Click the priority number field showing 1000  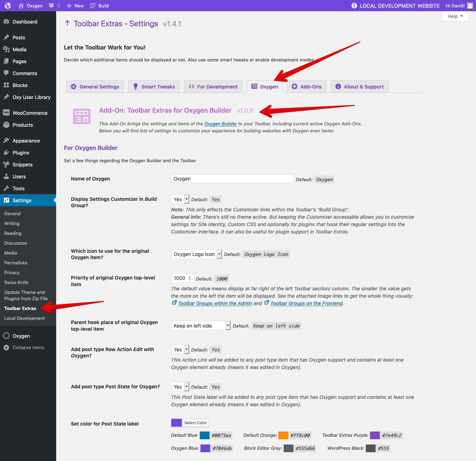183,278
